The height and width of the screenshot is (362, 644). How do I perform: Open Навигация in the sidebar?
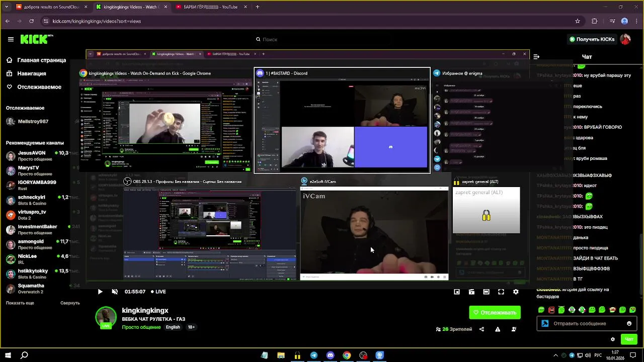[26, 73]
